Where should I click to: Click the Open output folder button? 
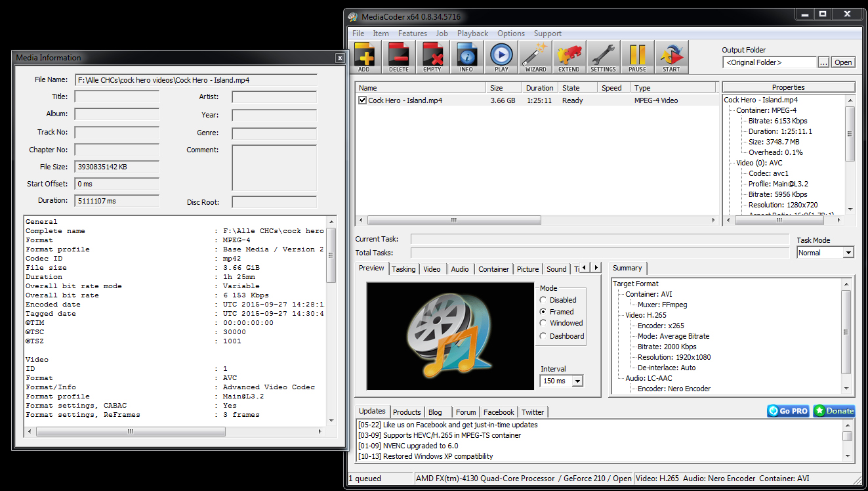coord(843,62)
